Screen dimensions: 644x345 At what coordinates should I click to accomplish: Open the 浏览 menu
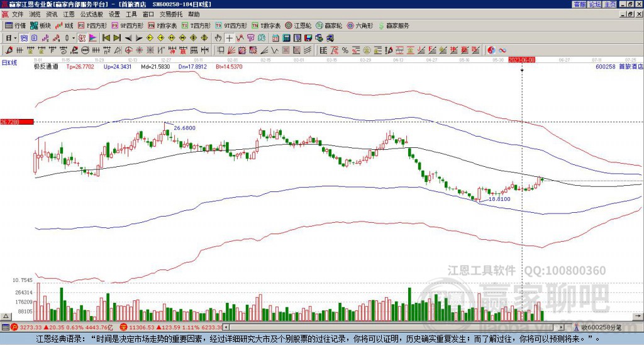point(35,14)
